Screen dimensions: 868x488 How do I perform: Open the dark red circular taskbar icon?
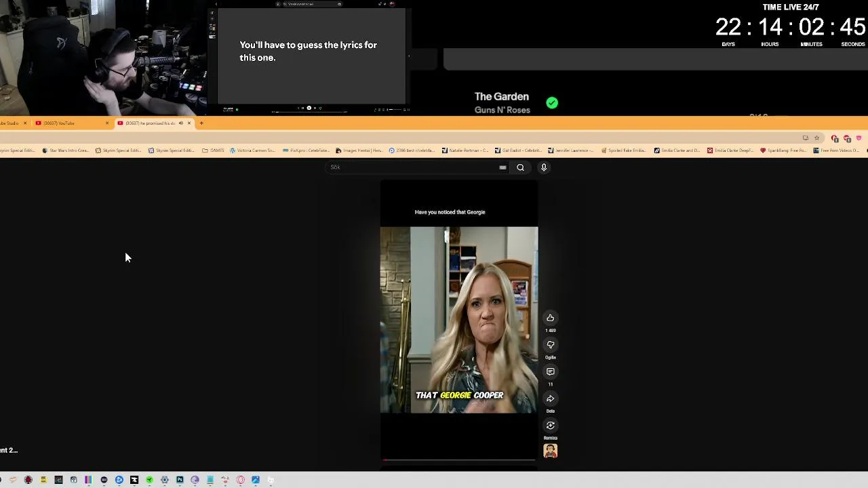tap(28, 480)
